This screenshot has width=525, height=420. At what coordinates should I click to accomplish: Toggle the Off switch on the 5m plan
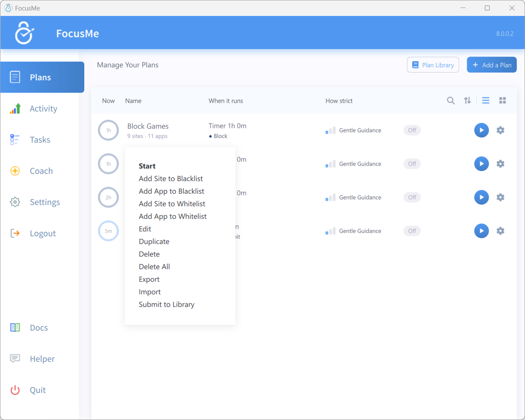(412, 231)
